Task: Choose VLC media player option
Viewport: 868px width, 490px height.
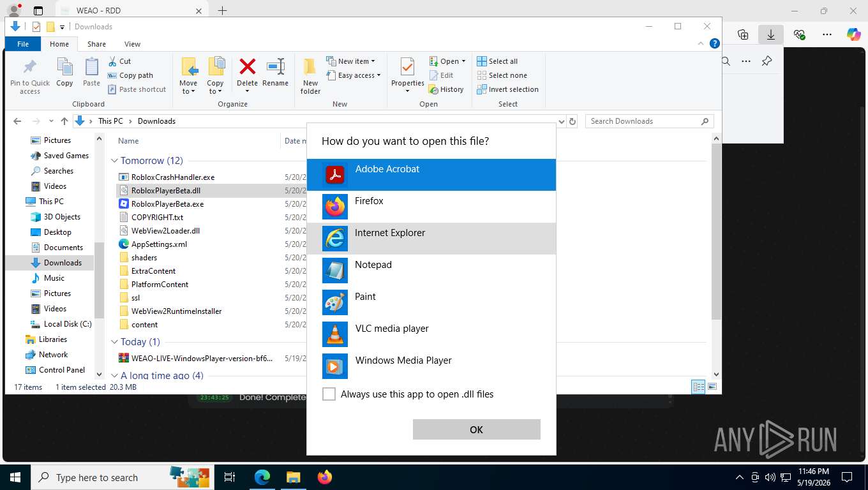Action: click(x=431, y=334)
